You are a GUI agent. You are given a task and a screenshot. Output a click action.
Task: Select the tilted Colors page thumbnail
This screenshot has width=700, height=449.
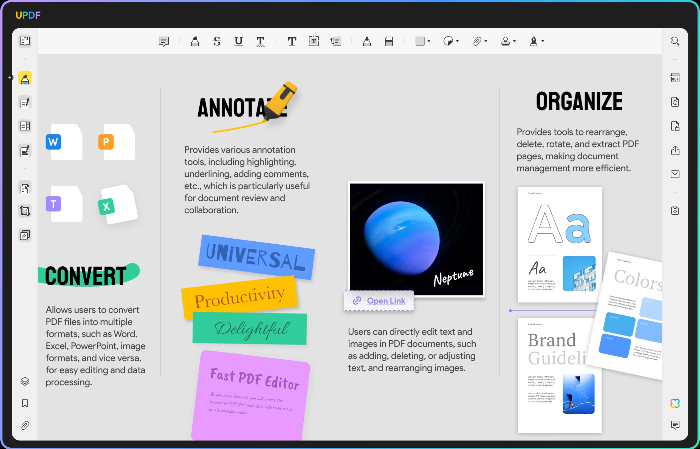pyautogui.click(x=629, y=315)
